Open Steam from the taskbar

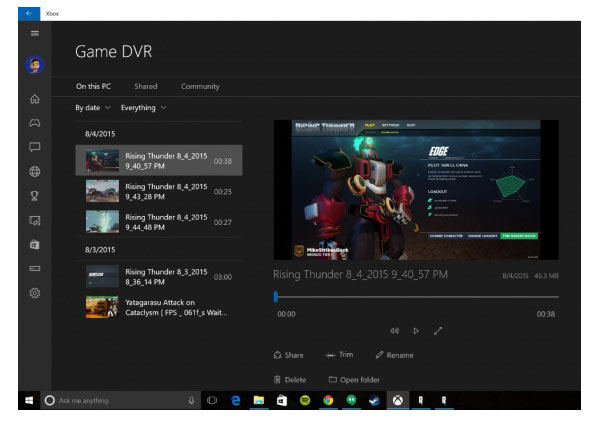(x=374, y=400)
